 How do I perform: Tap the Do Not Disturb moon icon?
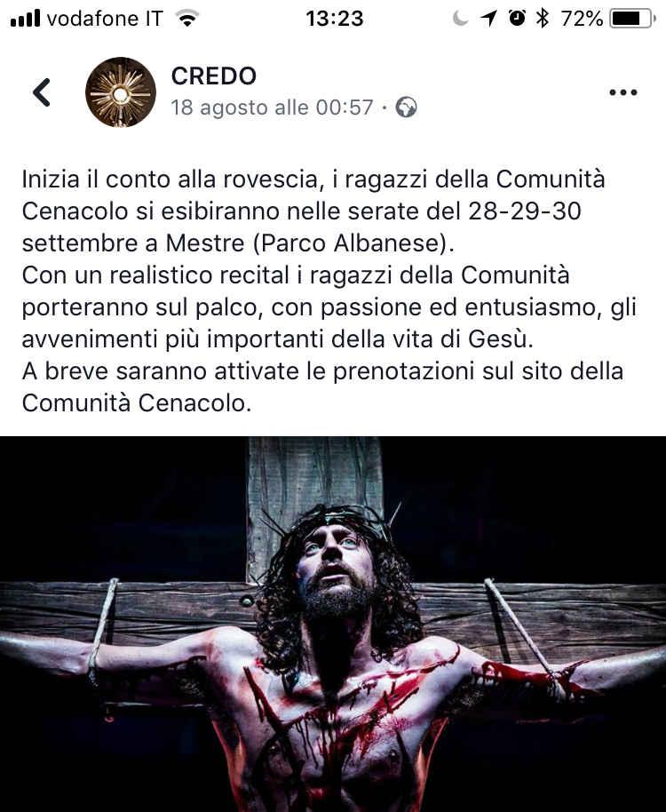click(x=460, y=19)
